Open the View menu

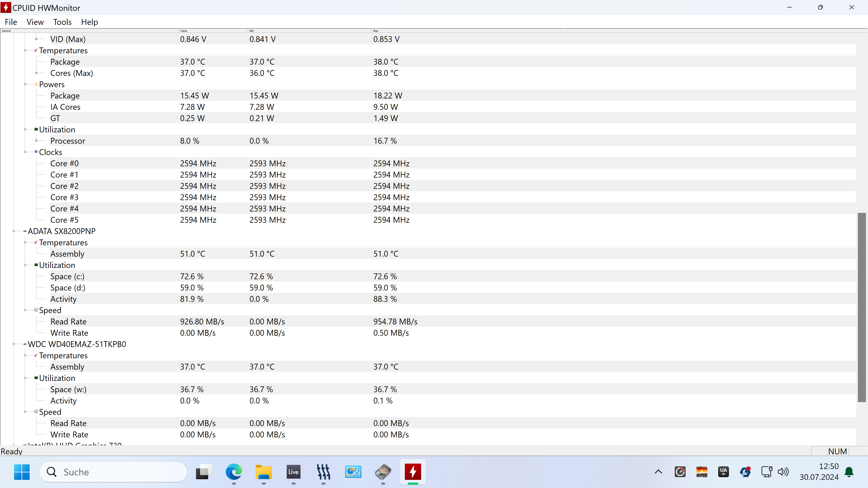35,22
